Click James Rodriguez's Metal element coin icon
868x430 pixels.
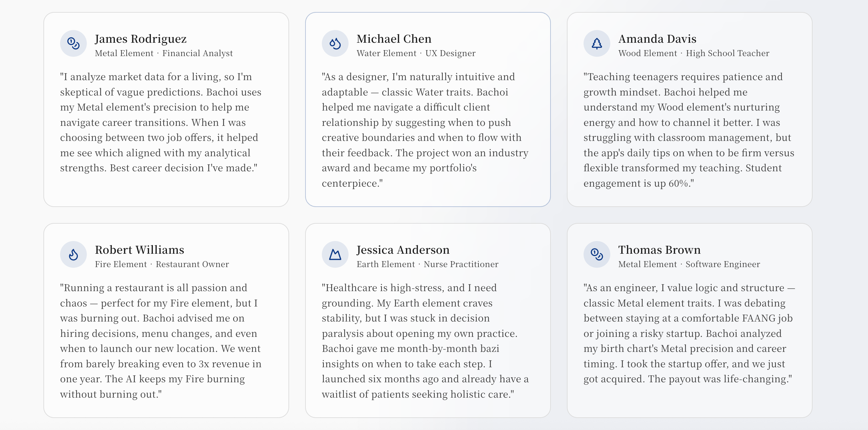pyautogui.click(x=73, y=43)
